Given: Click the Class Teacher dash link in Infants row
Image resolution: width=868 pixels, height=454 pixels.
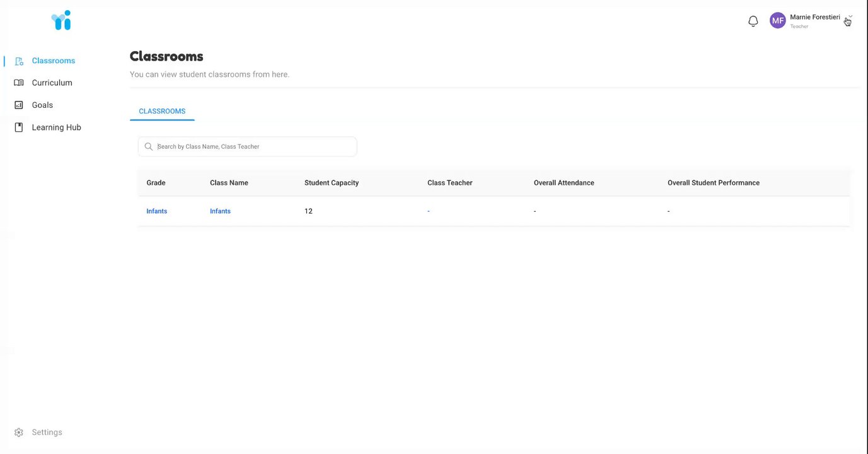Looking at the screenshot, I should coord(429,211).
